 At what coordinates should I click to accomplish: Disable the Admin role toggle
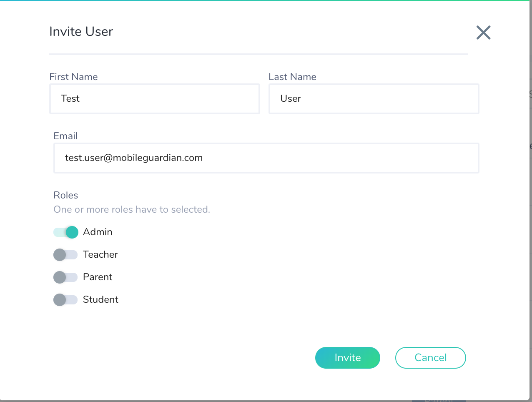pos(66,232)
